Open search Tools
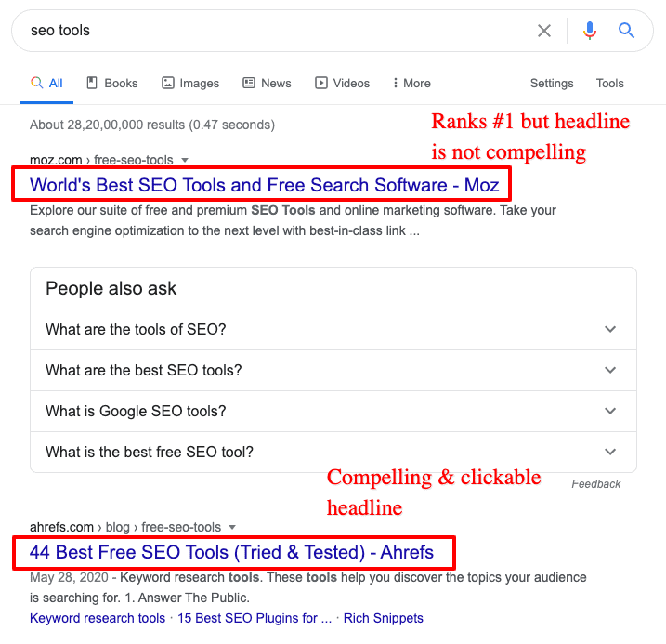This screenshot has width=666, height=644. click(610, 84)
